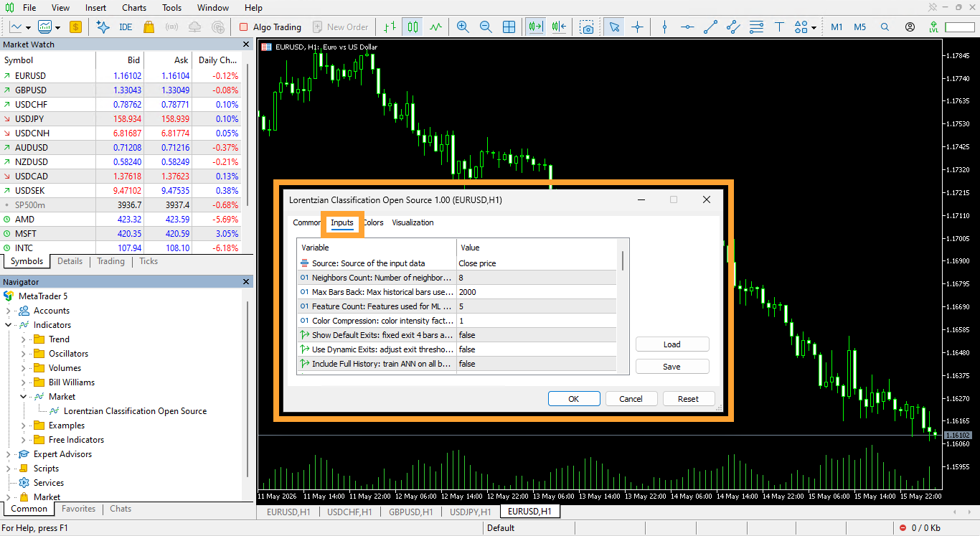Switch chart to candlesticks mode
Image resolution: width=980 pixels, height=536 pixels.
point(413,27)
